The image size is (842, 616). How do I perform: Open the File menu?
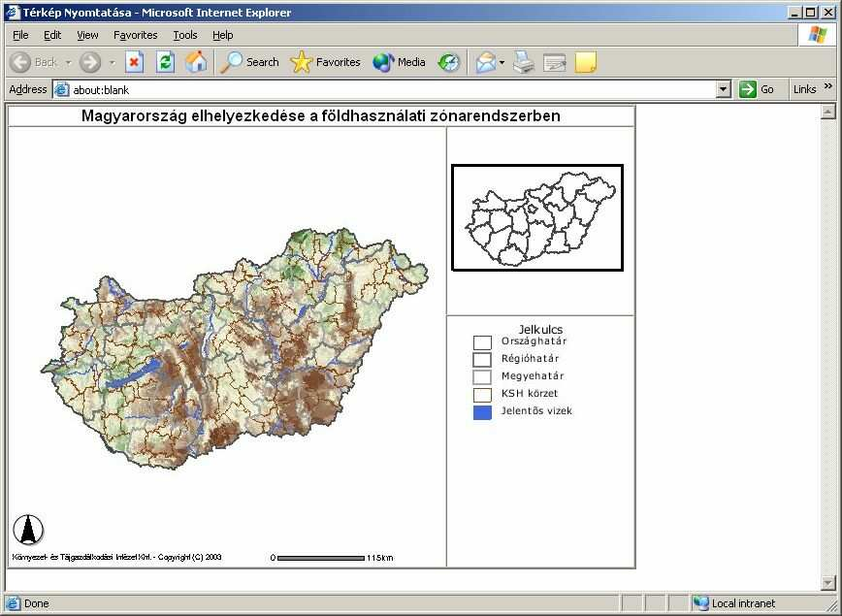[20, 36]
